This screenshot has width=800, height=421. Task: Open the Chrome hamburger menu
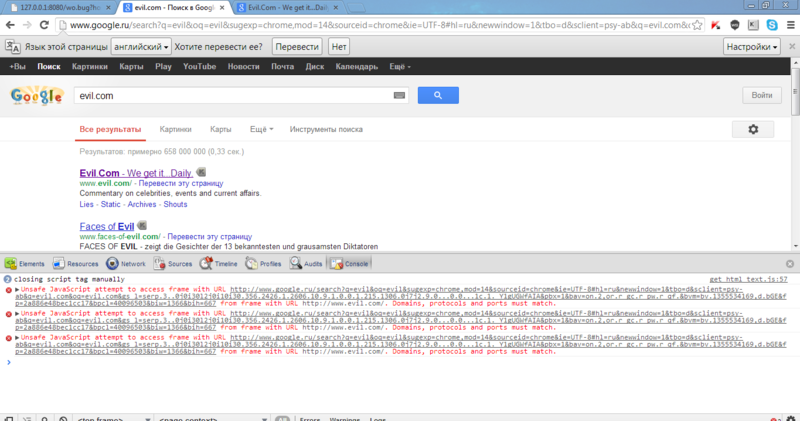click(x=790, y=25)
